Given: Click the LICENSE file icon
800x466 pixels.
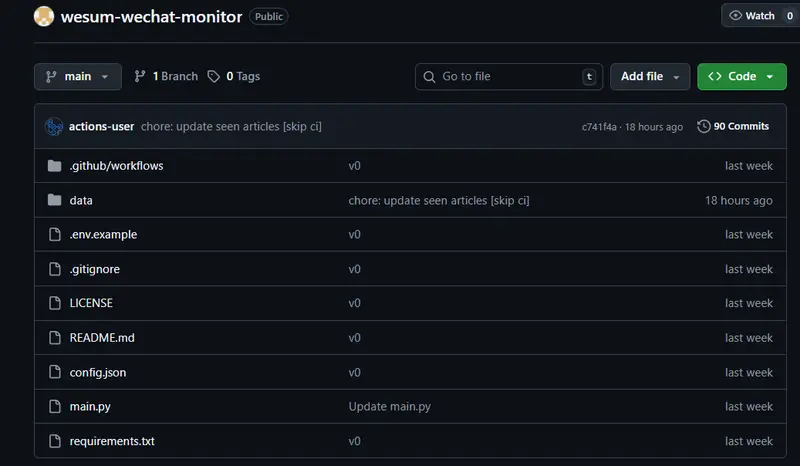Looking at the screenshot, I should click(54, 303).
